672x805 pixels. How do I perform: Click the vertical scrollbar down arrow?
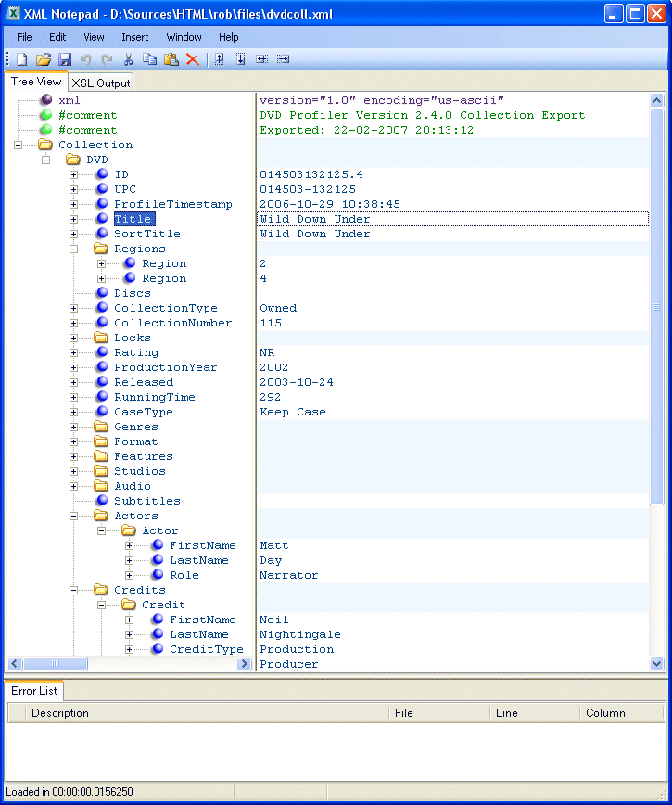pyautogui.click(x=656, y=663)
